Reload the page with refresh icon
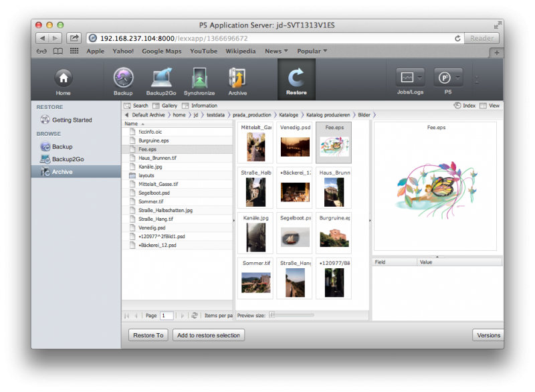The image size is (535, 392). click(x=457, y=38)
